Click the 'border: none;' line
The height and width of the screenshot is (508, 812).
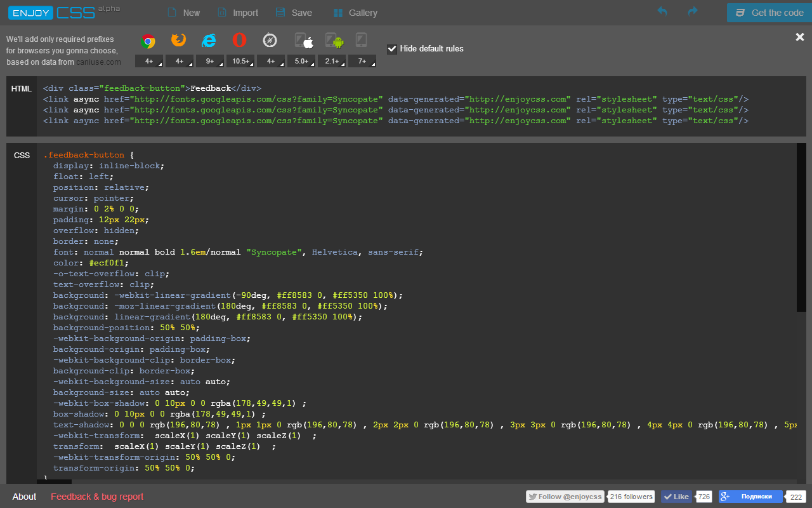(86, 241)
